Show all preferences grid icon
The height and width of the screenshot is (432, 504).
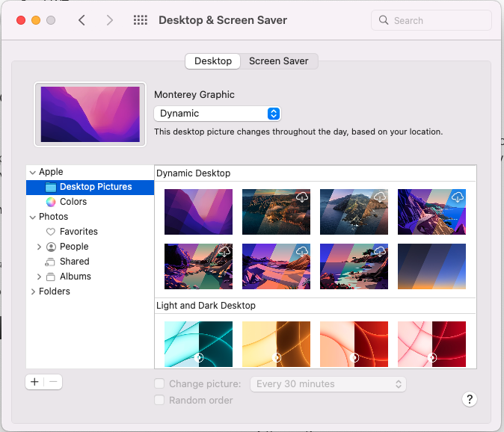click(141, 20)
